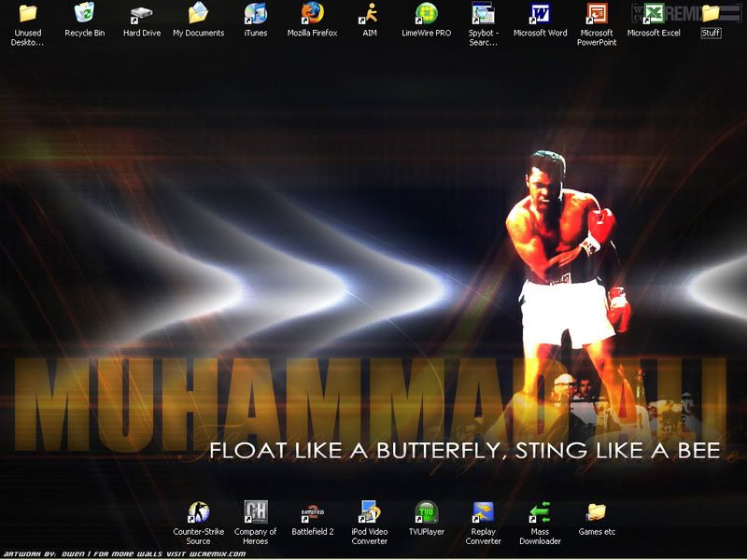
Task: Select the Mass Downloader icon
Action: [x=540, y=511]
